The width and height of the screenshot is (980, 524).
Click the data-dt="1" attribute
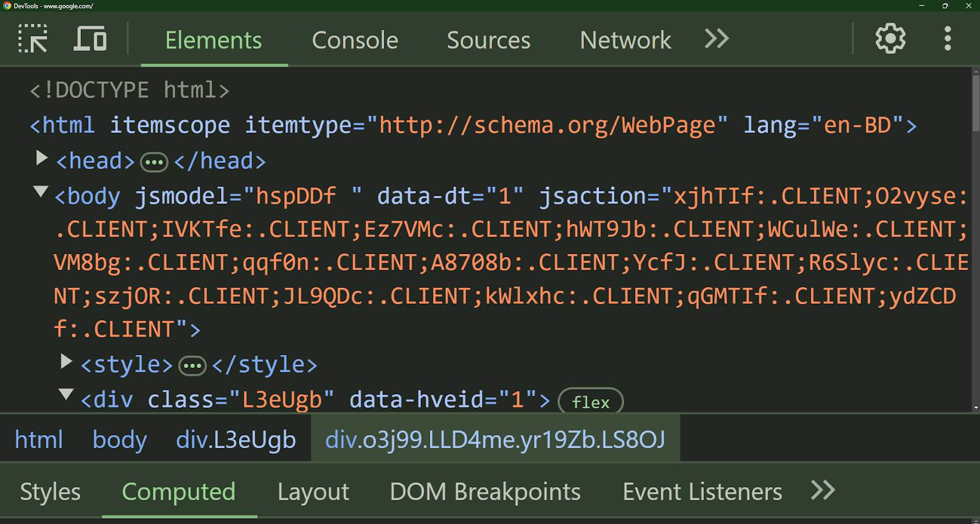[450, 196]
